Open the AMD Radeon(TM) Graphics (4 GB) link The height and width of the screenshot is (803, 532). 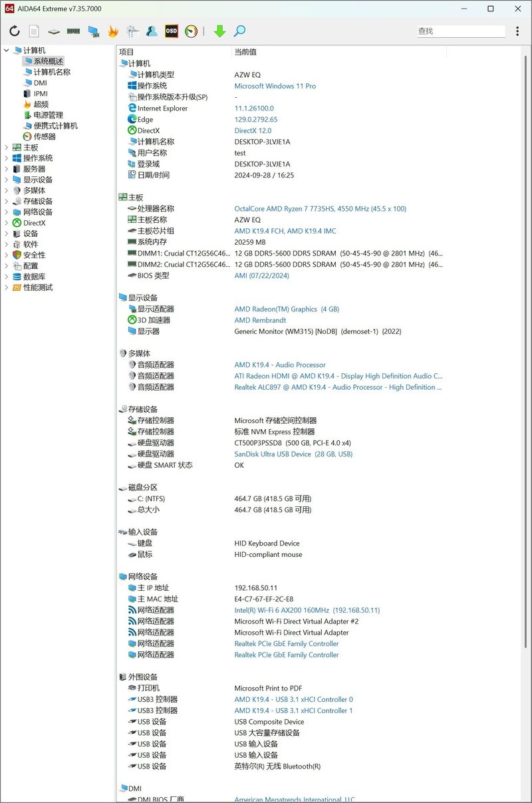(287, 309)
